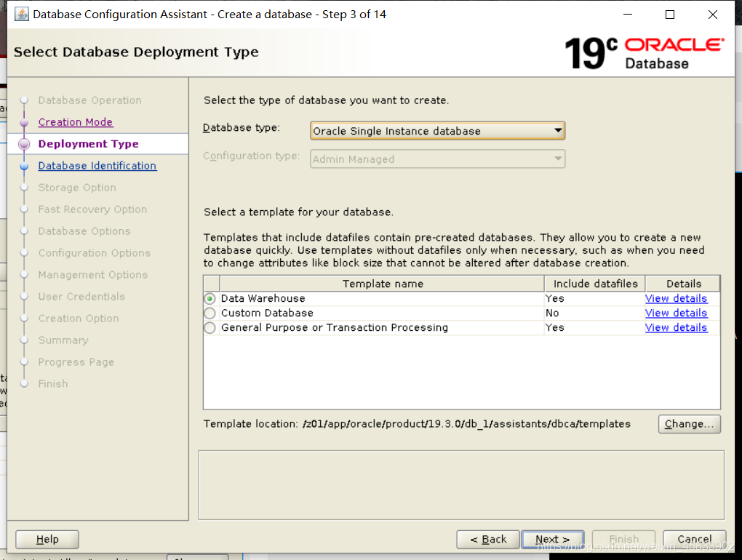View details for General Purpose template
Screen dimensions: 742x560
tap(676, 328)
